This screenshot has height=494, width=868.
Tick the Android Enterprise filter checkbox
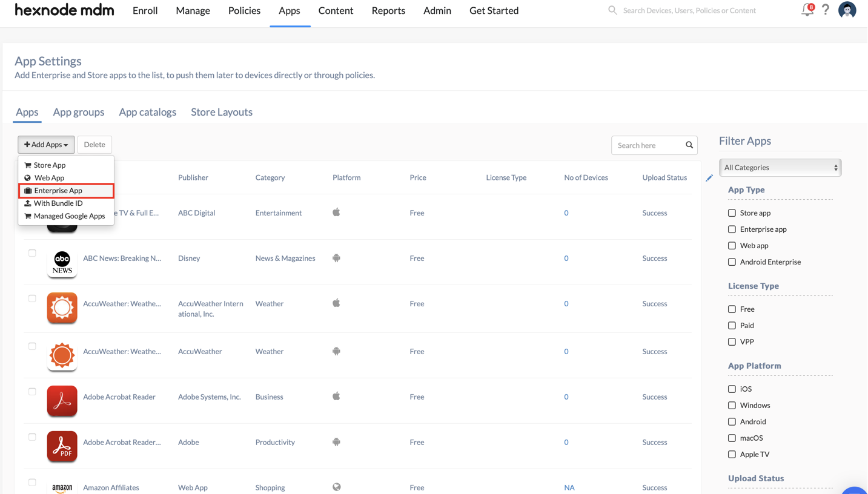coord(732,262)
